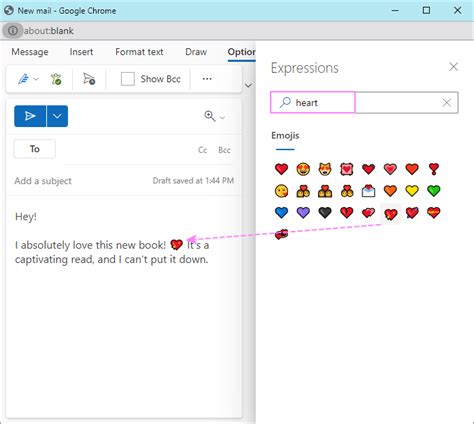The image size is (474, 424).
Task: Pick the pink framed heart decoration emoji
Action: click(x=347, y=169)
